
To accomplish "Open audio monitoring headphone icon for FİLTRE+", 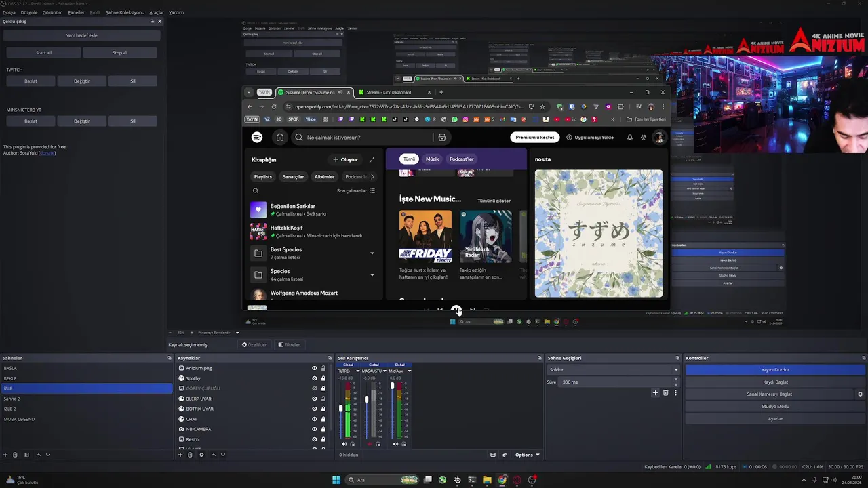I will [x=353, y=444].
